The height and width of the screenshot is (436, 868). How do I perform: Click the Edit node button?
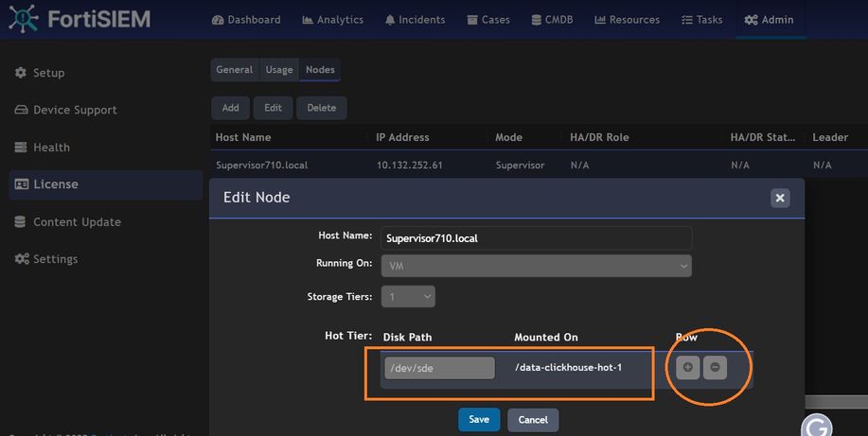pyautogui.click(x=273, y=108)
